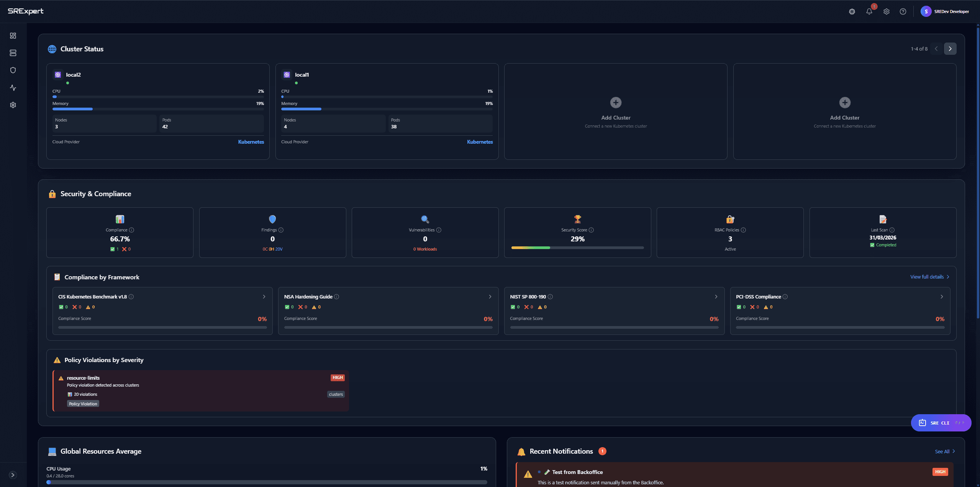Image resolution: width=980 pixels, height=487 pixels.
Task: Expand the NSA Hardening Guide details
Action: [490, 297]
